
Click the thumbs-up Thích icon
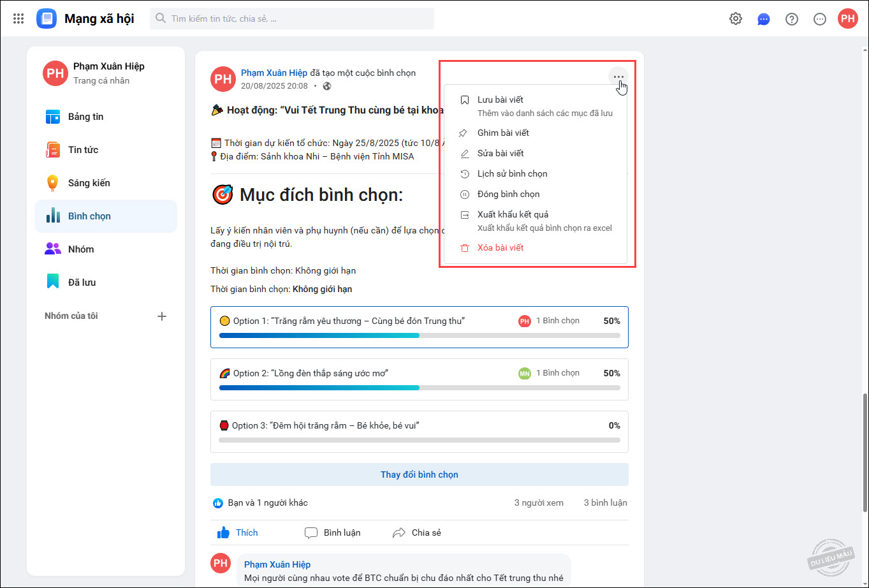pyautogui.click(x=223, y=533)
